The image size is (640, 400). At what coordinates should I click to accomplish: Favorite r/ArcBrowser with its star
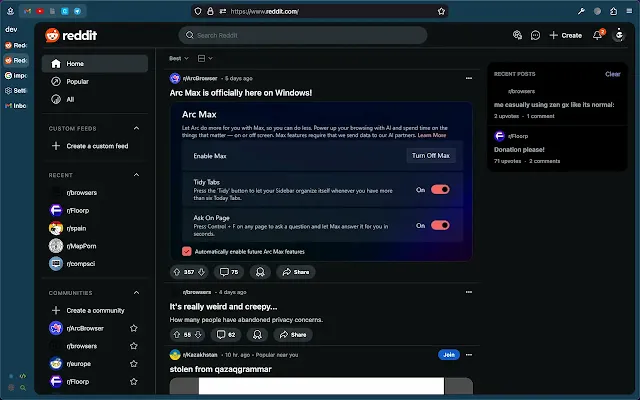click(x=133, y=328)
